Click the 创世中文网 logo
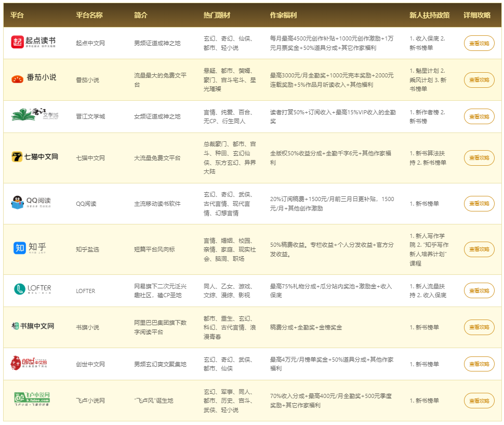Image resolution: width=504 pixels, height=425 pixels. [30, 363]
